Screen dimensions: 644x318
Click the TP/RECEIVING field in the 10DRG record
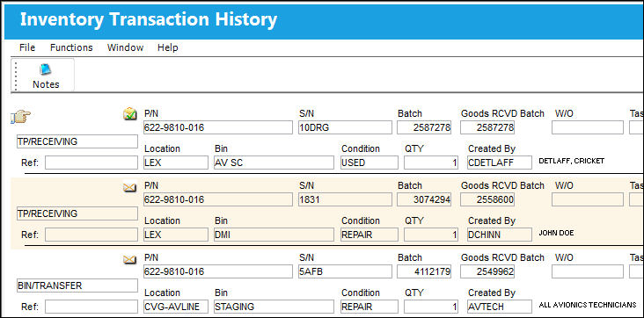(x=77, y=141)
